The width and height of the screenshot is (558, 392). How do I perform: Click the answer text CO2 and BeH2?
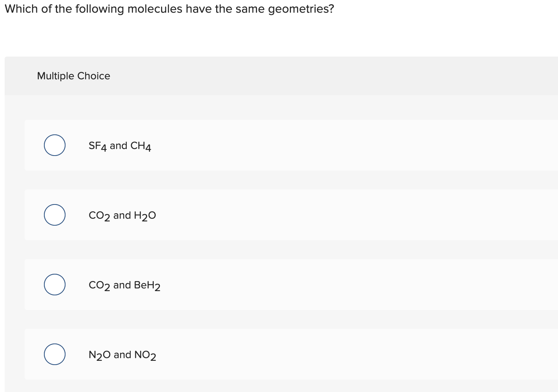124,285
